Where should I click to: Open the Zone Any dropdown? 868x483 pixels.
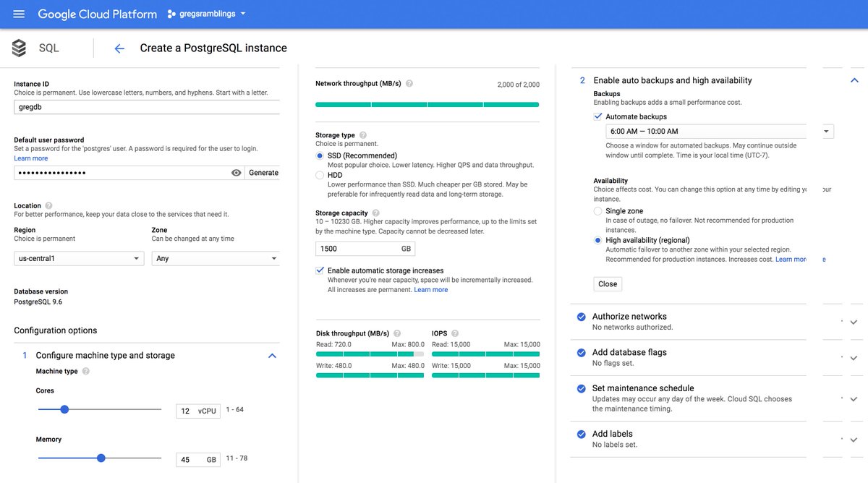pyautogui.click(x=216, y=258)
